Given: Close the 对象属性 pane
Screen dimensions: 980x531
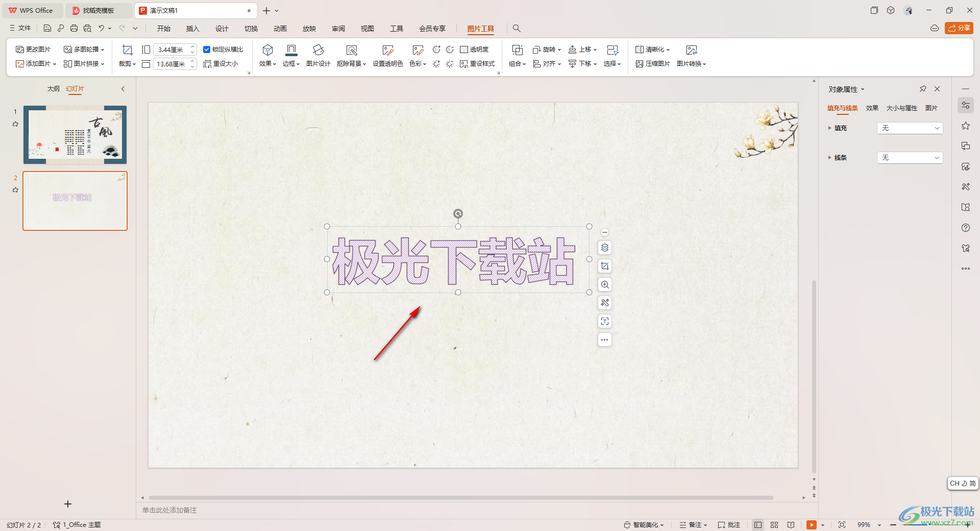Looking at the screenshot, I should point(937,89).
